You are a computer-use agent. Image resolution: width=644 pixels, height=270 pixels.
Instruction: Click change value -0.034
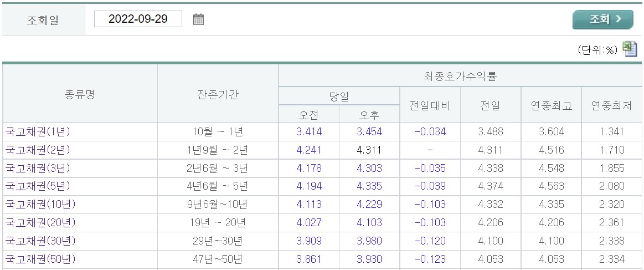click(x=430, y=132)
